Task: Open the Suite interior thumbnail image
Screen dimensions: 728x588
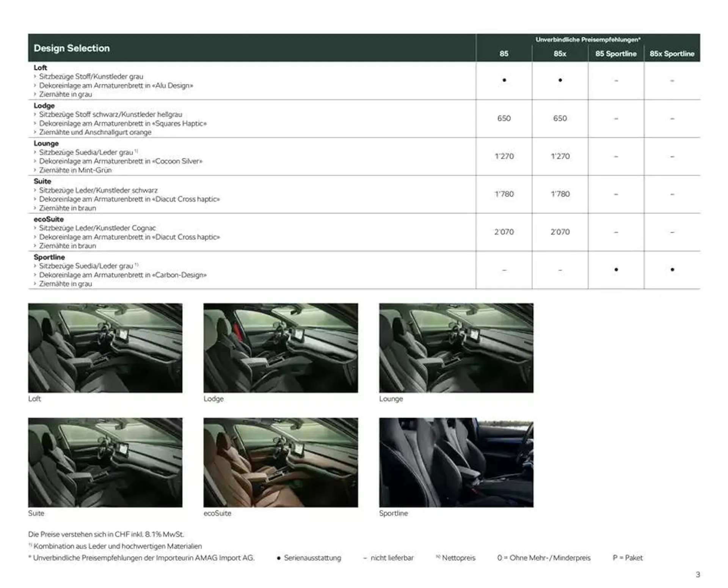Action: click(105, 462)
